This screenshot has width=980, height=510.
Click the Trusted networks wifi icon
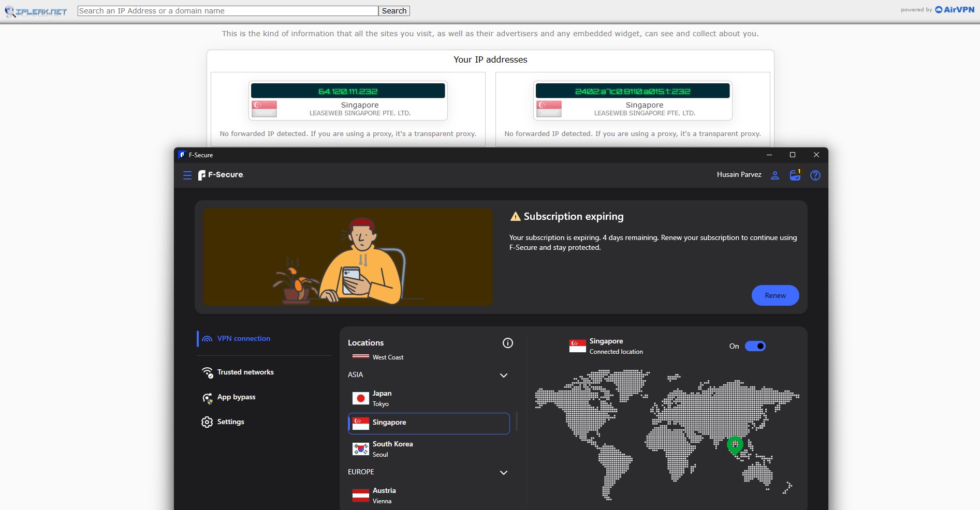tap(207, 372)
